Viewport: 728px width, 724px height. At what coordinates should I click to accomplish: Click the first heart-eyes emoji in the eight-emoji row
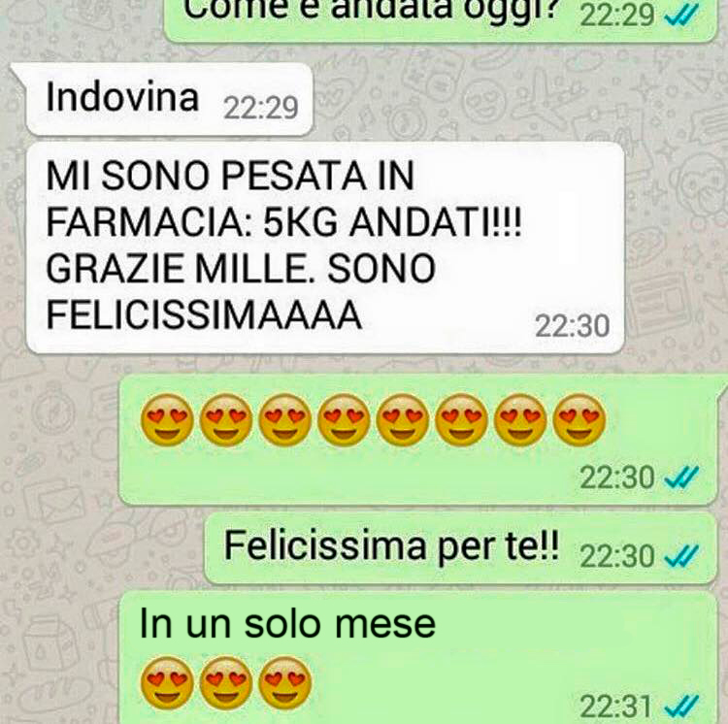pyautogui.click(x=167, y=420)
